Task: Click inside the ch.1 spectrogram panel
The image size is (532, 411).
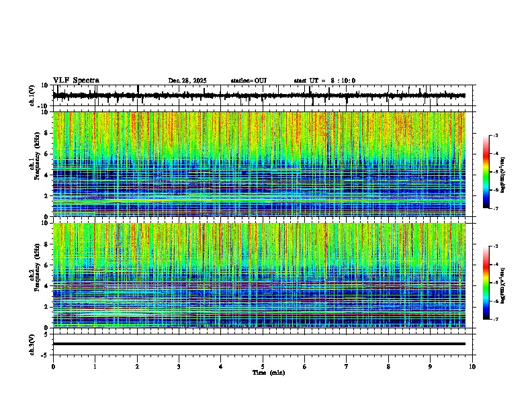Action: 259,164
